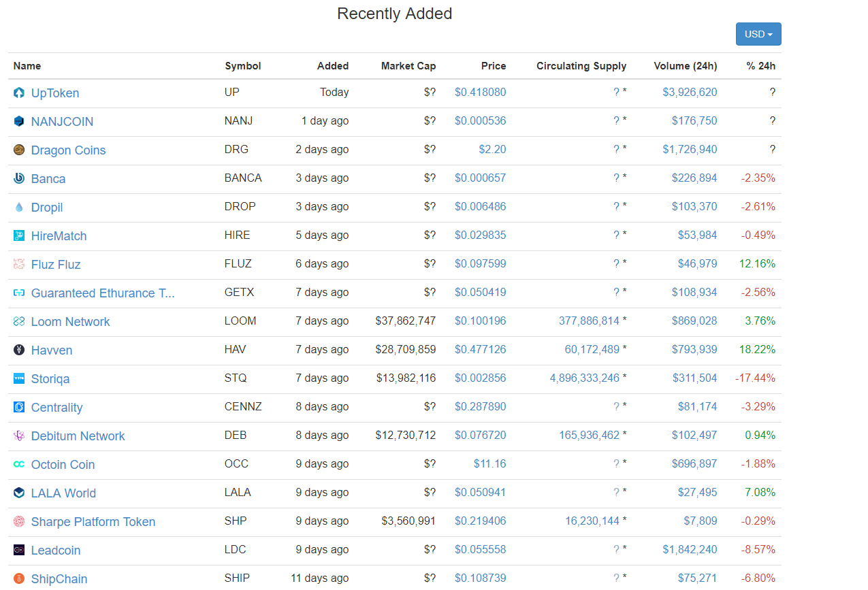Image resolution: width=868 pixels, height=590 pixels.
Task: Click Loom Network supply 377,886,814
Action: point(590,321)
